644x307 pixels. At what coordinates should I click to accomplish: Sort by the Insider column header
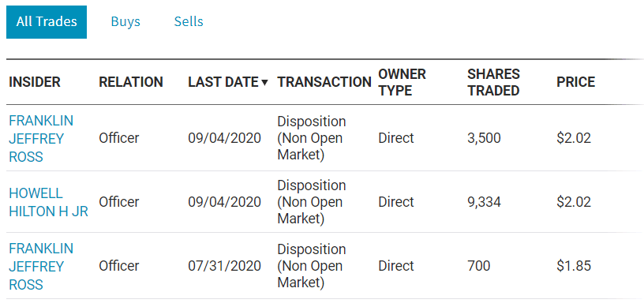point(35,82)
